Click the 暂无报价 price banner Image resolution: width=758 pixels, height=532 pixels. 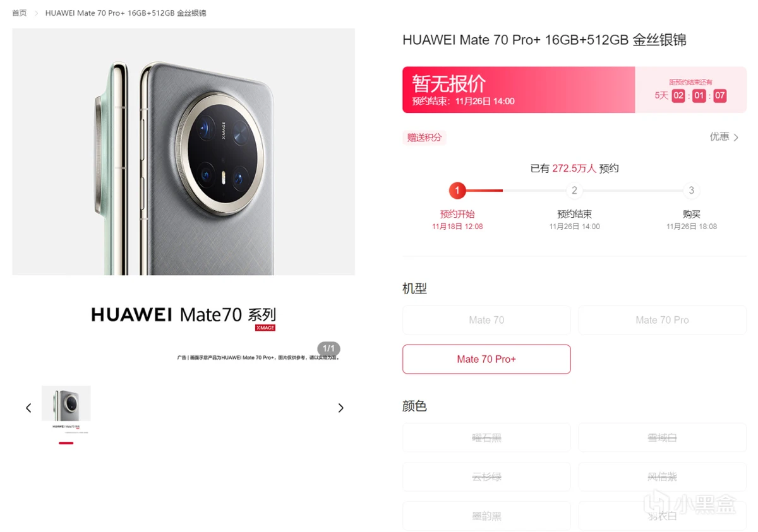click(519, 90)
